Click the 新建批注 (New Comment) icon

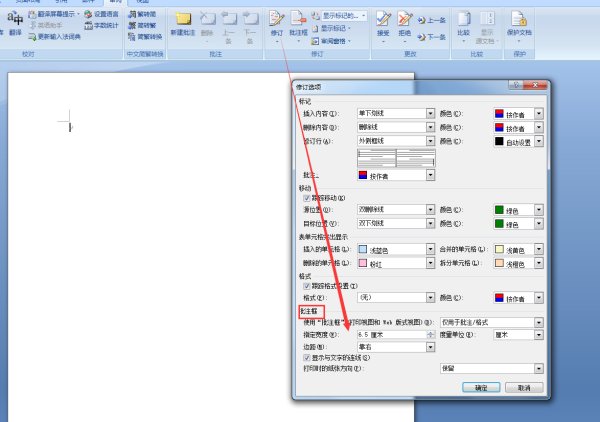tap(183, 24)
